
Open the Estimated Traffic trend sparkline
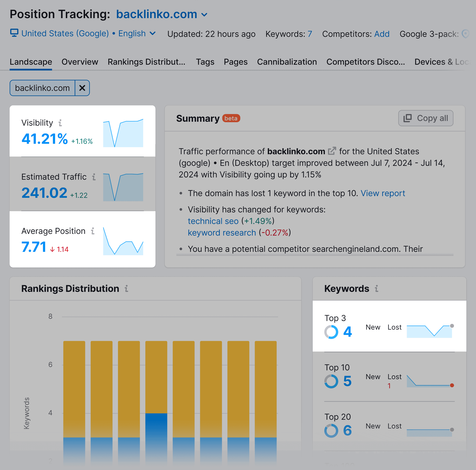point(123,187)
